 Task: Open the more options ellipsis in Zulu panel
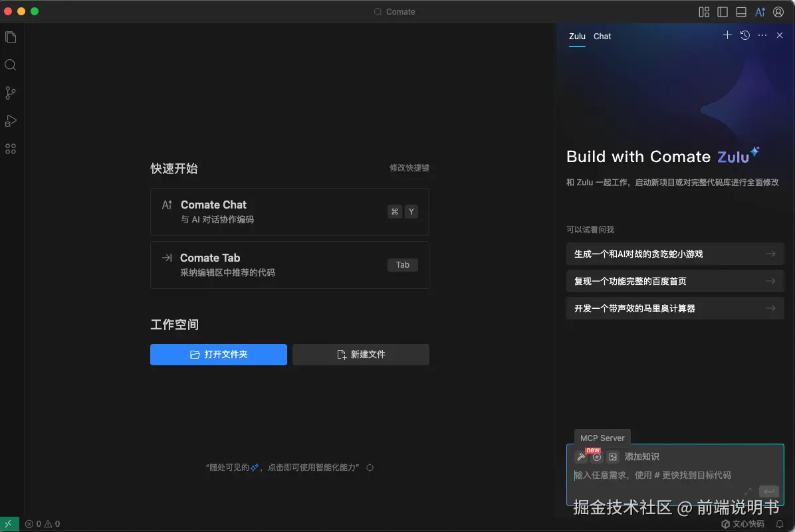click(x=762, y=35)
